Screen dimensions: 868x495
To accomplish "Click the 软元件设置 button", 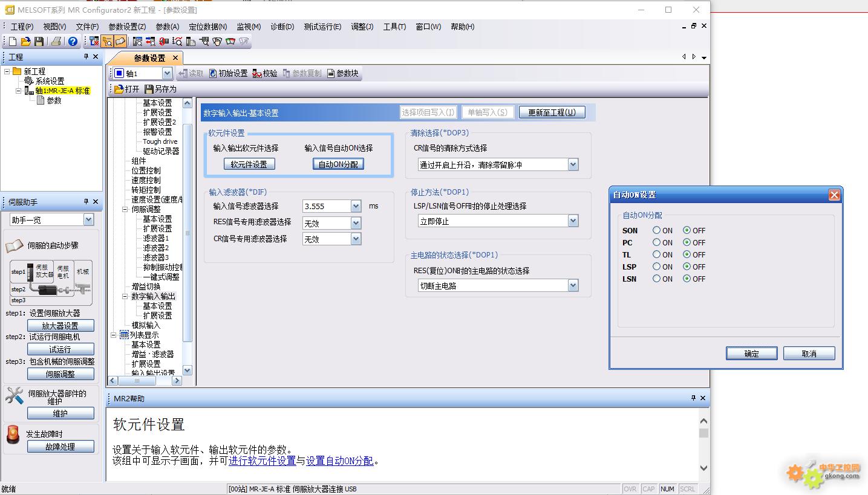I will point(249,164).
